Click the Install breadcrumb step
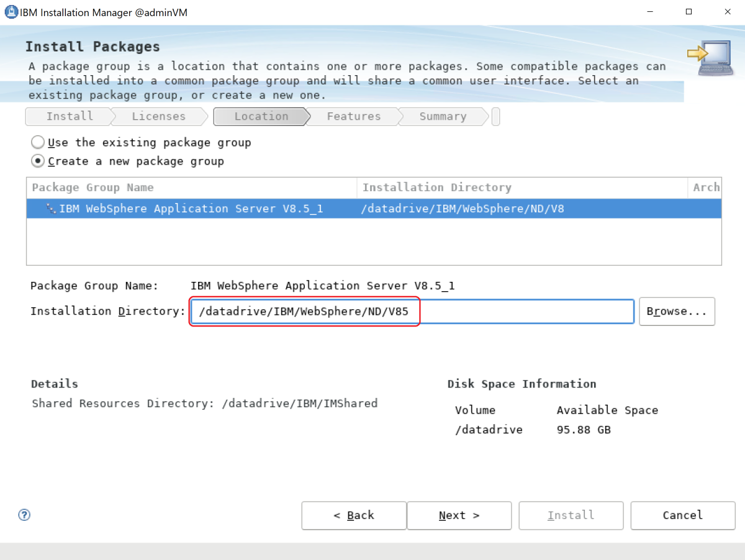The width and height of the screenshot is (745, 560). 68,116
